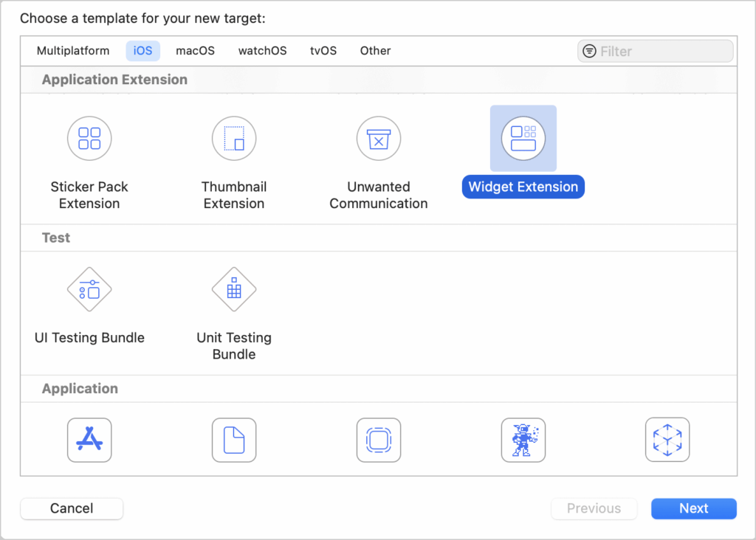Select the Unit Testing Bundle icon
This screenshot has width=756, height=540.
coord(234,289)
